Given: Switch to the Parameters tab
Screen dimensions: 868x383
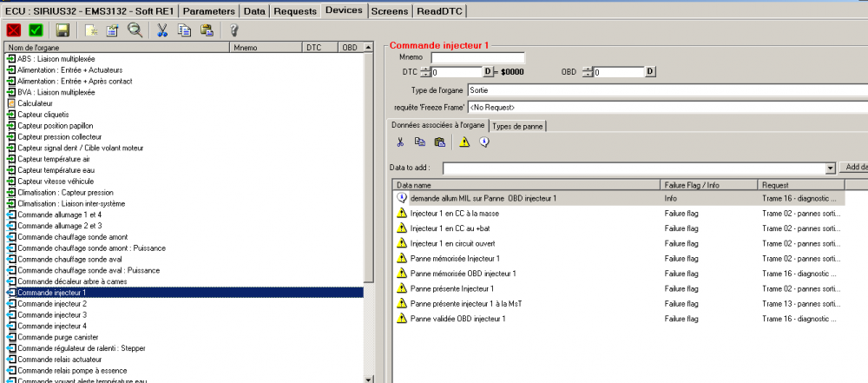Looking at the screenshot, I should coord(210,10).
